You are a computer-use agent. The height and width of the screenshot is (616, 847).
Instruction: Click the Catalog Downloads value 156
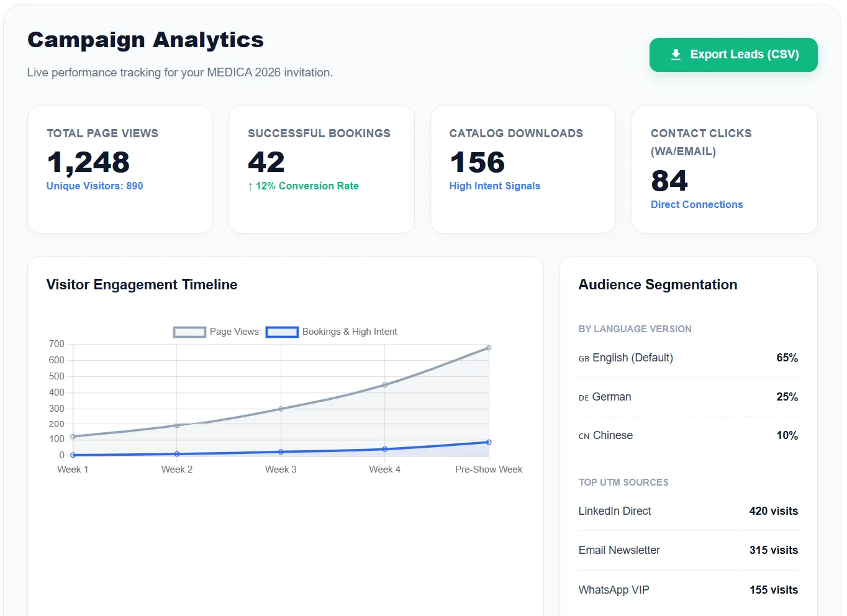pos(478,163)
